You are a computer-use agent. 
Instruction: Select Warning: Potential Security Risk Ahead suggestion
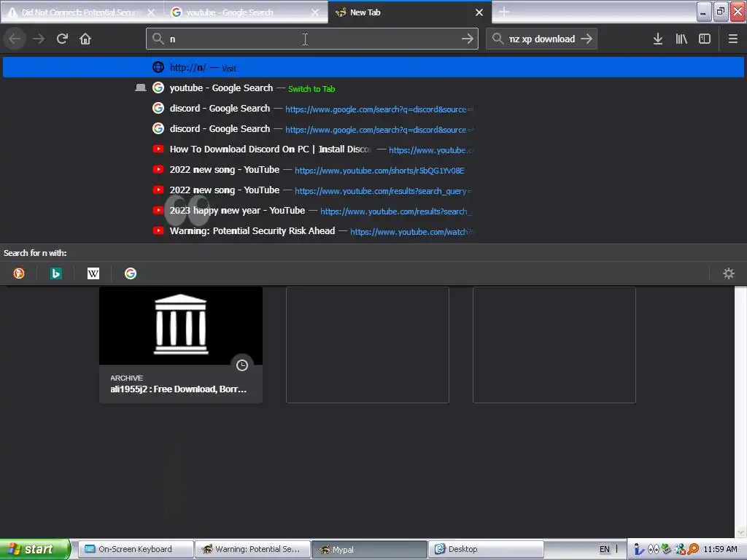[x=373, y=231]
